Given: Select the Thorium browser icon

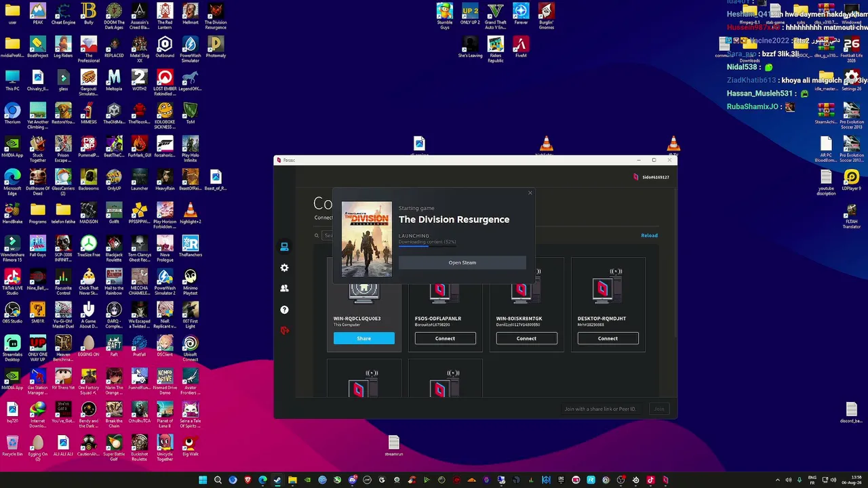Looking at the screenshot, I should pos(12,115).
